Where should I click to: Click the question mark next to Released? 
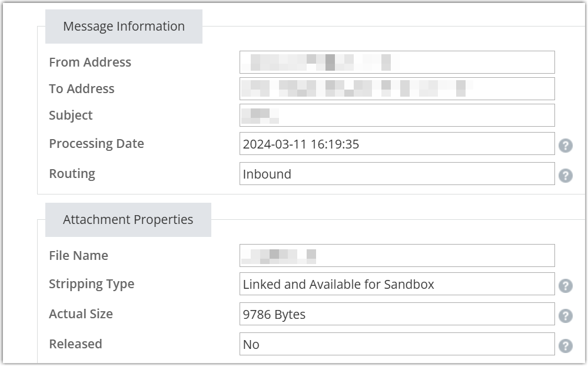565,345
